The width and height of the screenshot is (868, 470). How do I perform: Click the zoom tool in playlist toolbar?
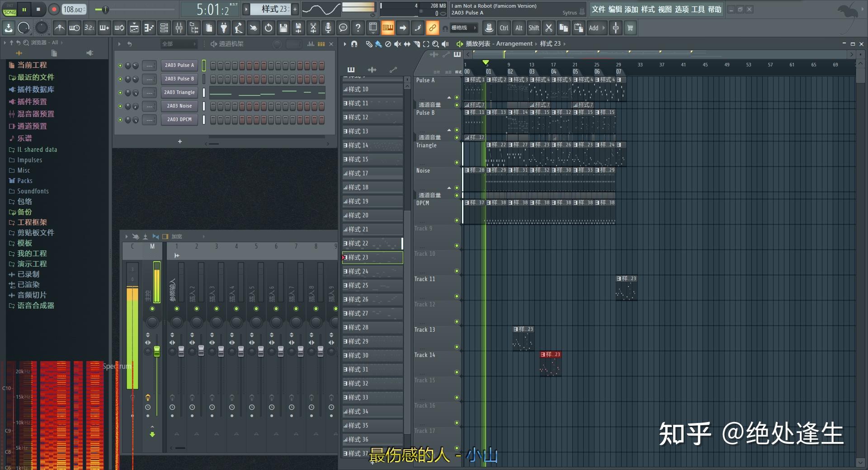(436, 44)
